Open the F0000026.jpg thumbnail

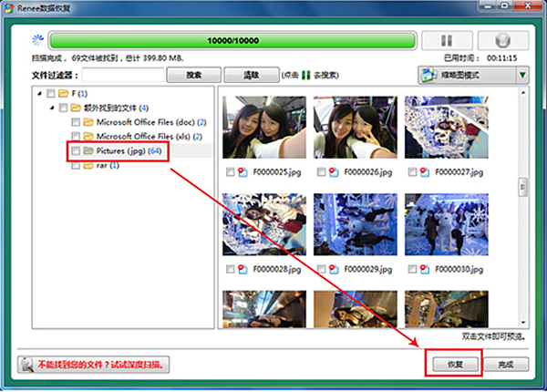pyautogui.click(x=356, y=128)
